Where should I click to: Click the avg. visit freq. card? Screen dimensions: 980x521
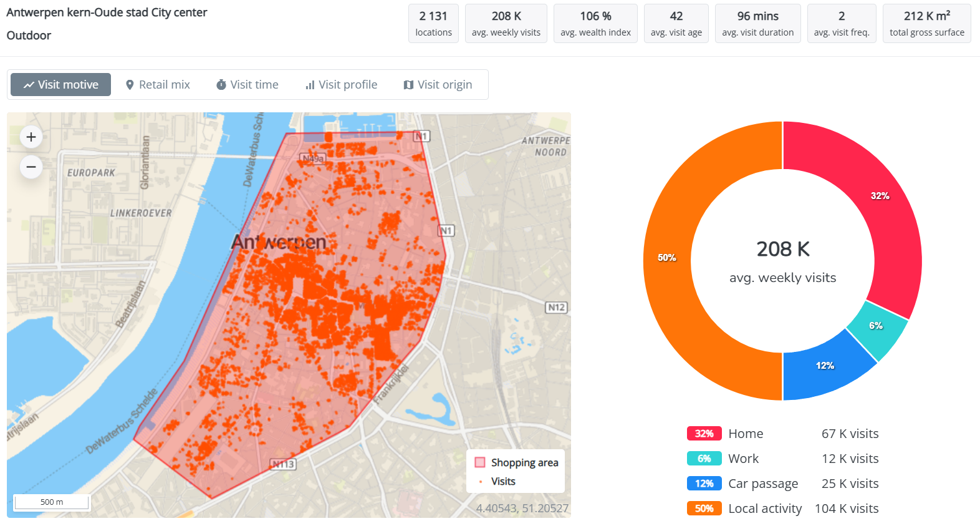tap(842, 24)
